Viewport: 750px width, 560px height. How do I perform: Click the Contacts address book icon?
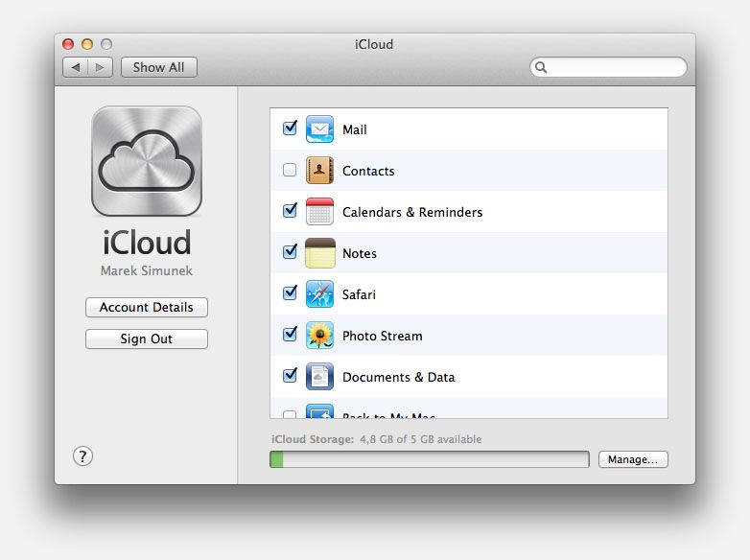[x=319, y=171]
